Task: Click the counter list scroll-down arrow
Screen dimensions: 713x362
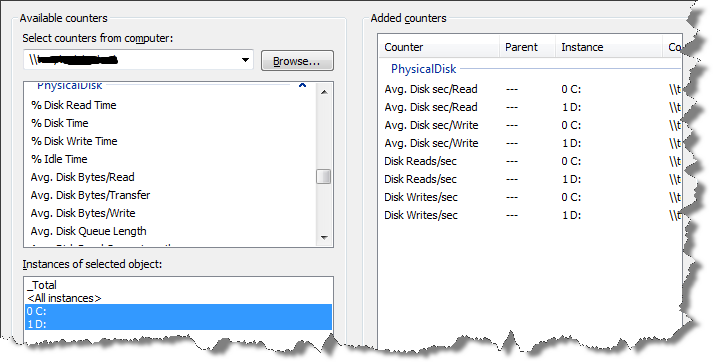Action: pos(324,237)
